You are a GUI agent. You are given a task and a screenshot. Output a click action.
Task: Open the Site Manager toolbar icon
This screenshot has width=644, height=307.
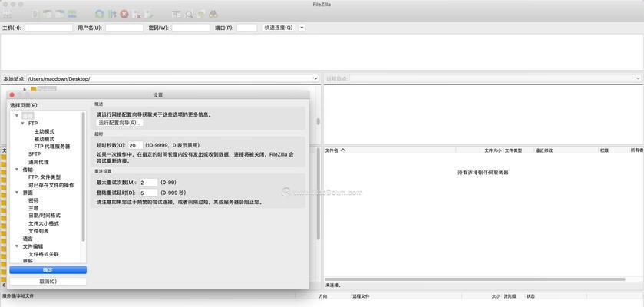(8, 14)
